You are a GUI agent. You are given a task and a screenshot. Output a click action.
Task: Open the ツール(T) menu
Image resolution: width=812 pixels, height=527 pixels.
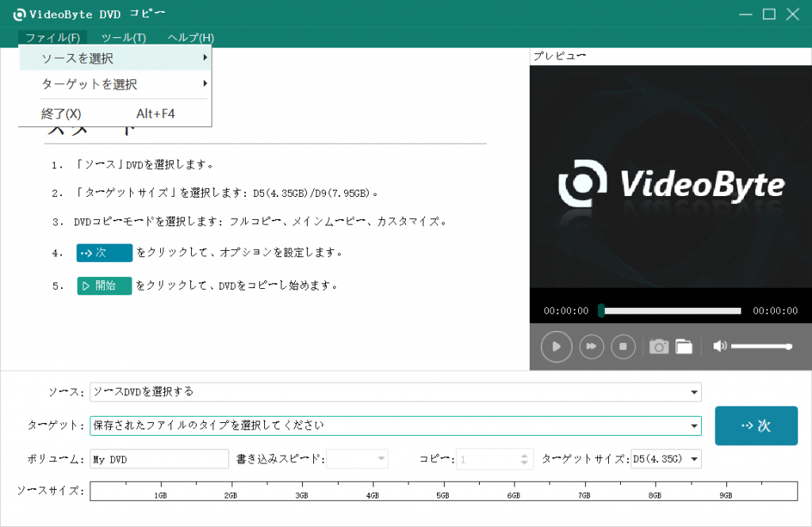click(124, 37)
